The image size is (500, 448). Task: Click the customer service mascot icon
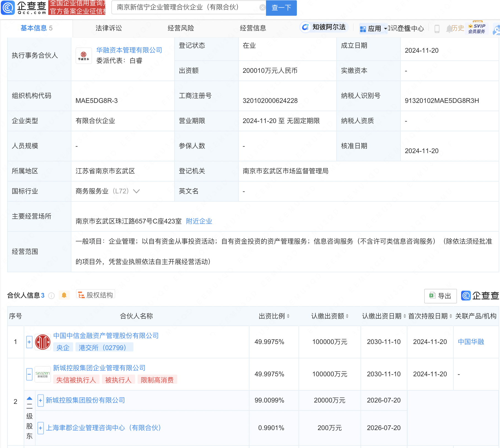click(x=497, y=30)
